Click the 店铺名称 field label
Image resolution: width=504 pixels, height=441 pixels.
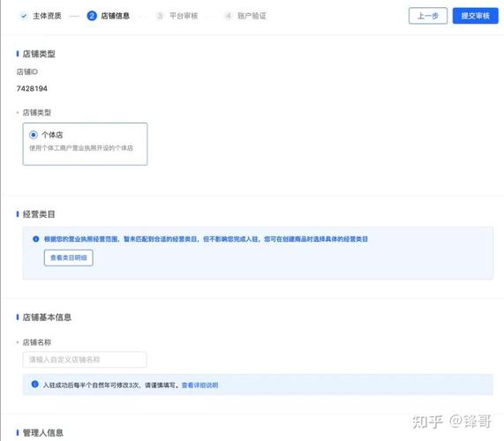pos(37,342)
